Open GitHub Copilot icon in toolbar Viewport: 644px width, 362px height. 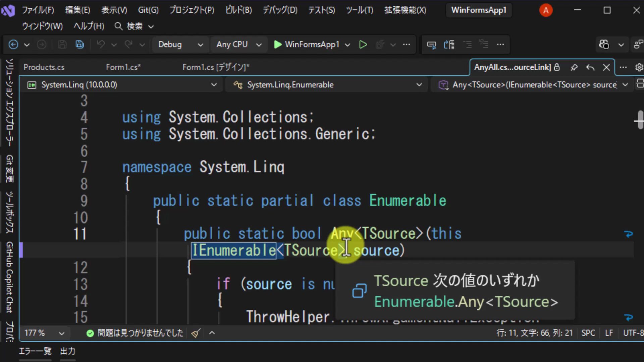[604, 44]
